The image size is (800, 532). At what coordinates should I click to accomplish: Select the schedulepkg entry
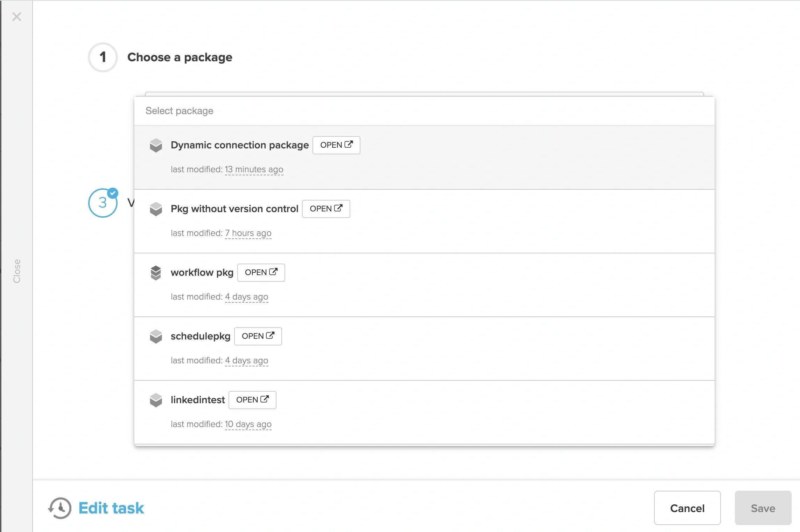point(424,349)
